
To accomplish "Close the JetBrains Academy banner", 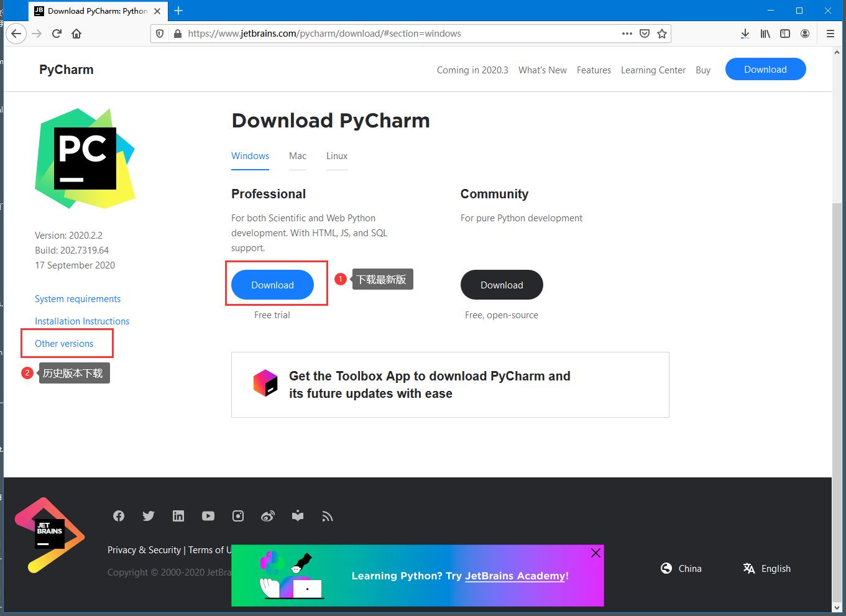I will 595,553.
